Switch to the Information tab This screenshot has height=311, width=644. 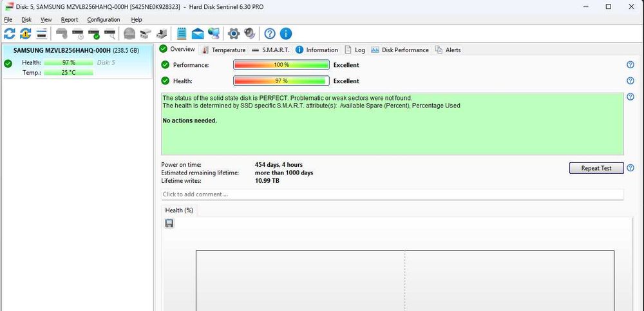[x=317, y=50]
